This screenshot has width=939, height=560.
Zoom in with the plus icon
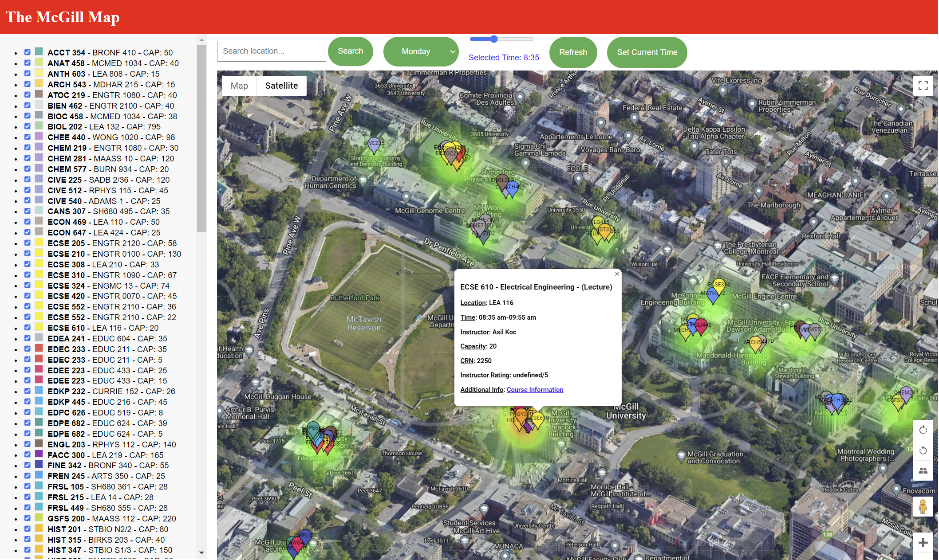[x=923, y=543]
